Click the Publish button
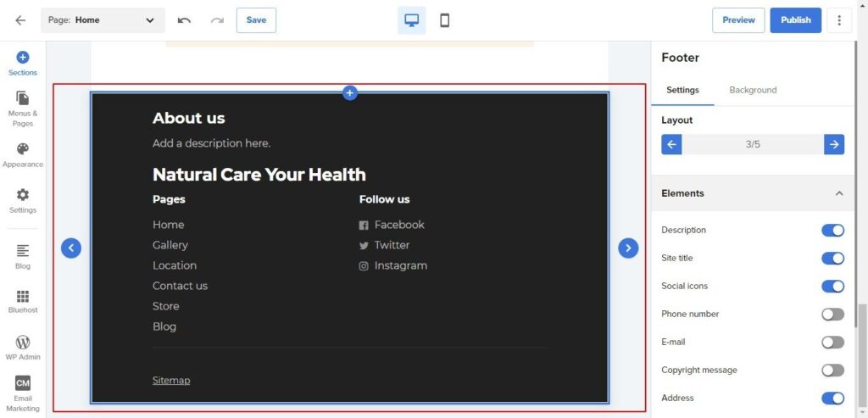Image resolution: width=868 pixels, height=418 pixels. (x=795, y=20)
